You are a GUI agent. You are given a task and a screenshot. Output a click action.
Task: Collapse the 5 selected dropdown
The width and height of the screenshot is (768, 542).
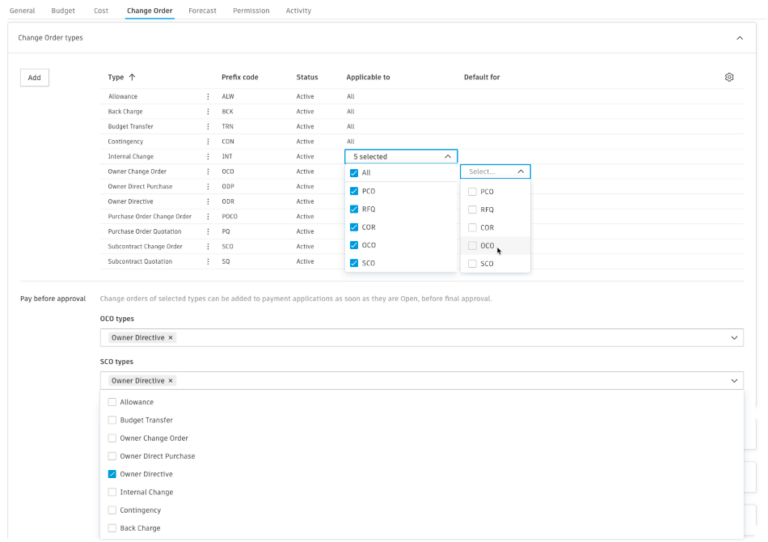448,157
